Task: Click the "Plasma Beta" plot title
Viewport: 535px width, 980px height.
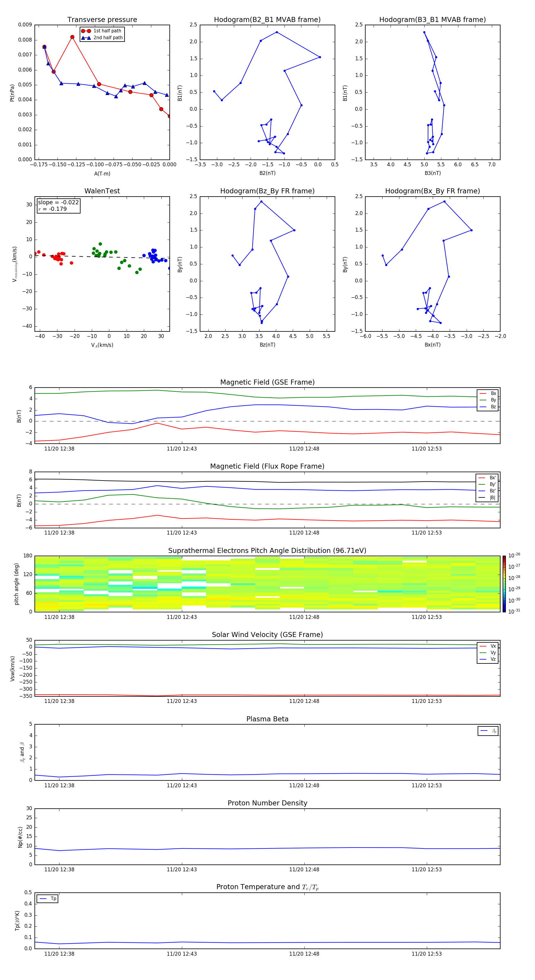Action: point(267,719)
